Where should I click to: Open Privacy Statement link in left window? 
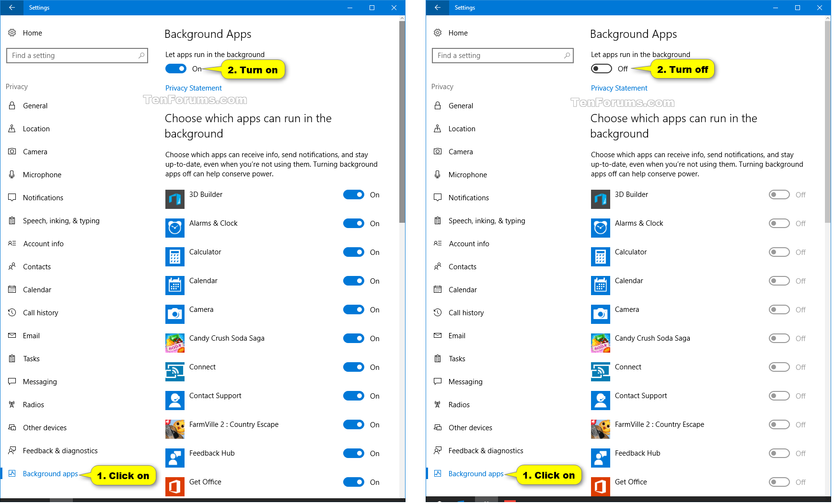[x=194, y=88]
